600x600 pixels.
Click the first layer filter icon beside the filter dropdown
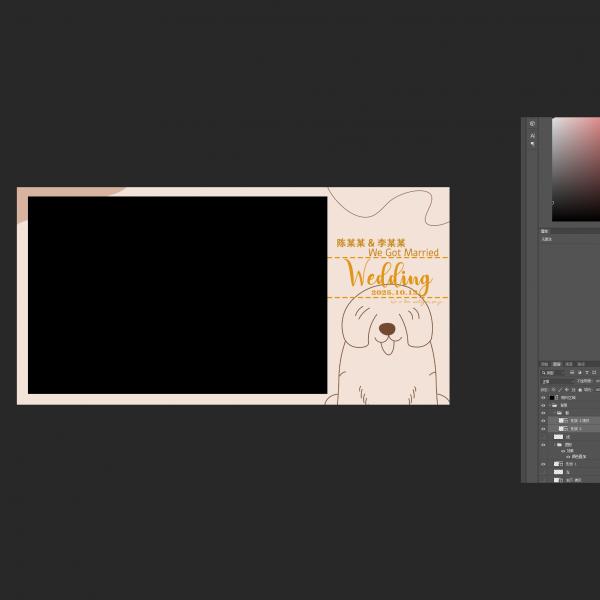[x=572, y=372]
